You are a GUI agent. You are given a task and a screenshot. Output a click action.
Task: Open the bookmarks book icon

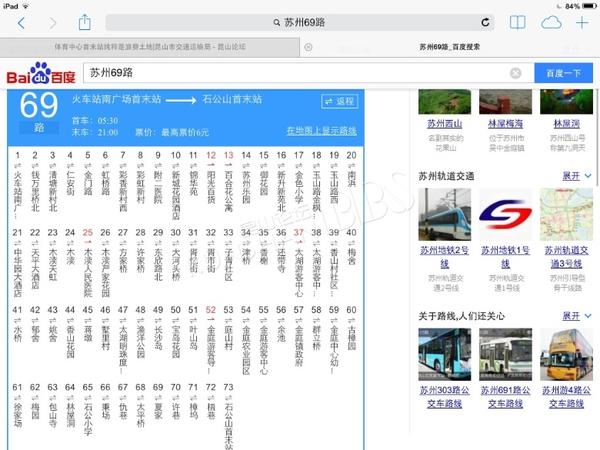pos(517,22)
